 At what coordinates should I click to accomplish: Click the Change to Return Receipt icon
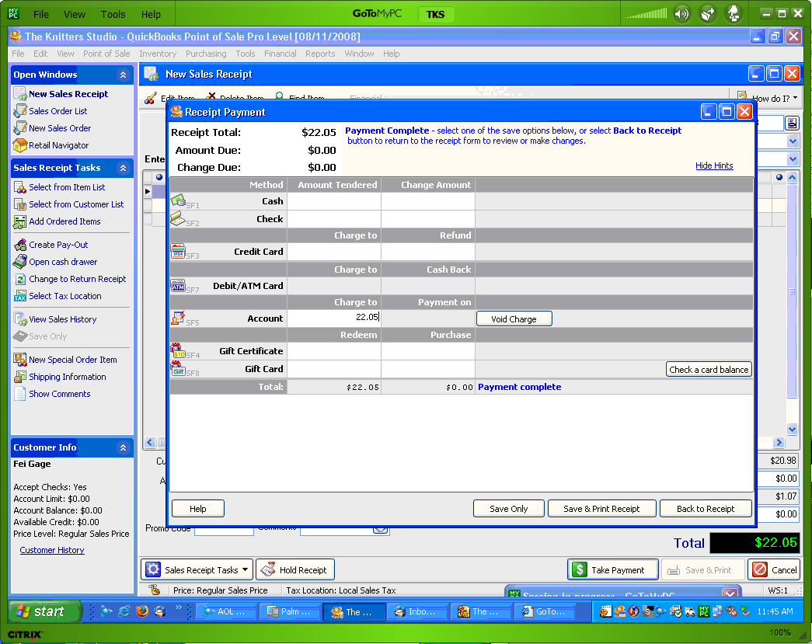20,279
